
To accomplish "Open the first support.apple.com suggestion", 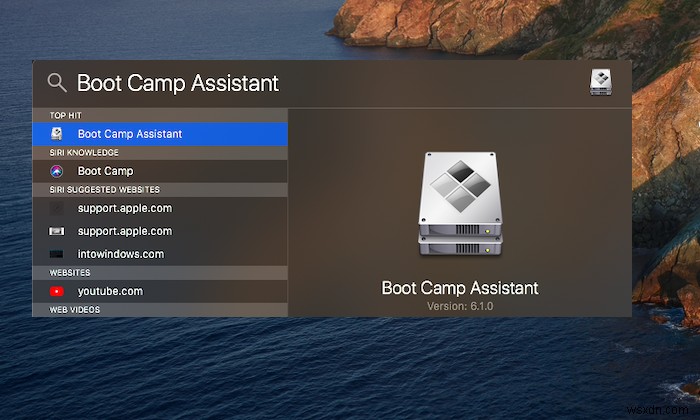I will point(160,208).
